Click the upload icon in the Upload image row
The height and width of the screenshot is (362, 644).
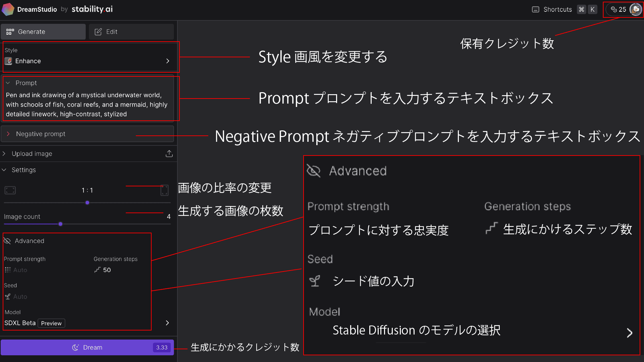point(169,154)
